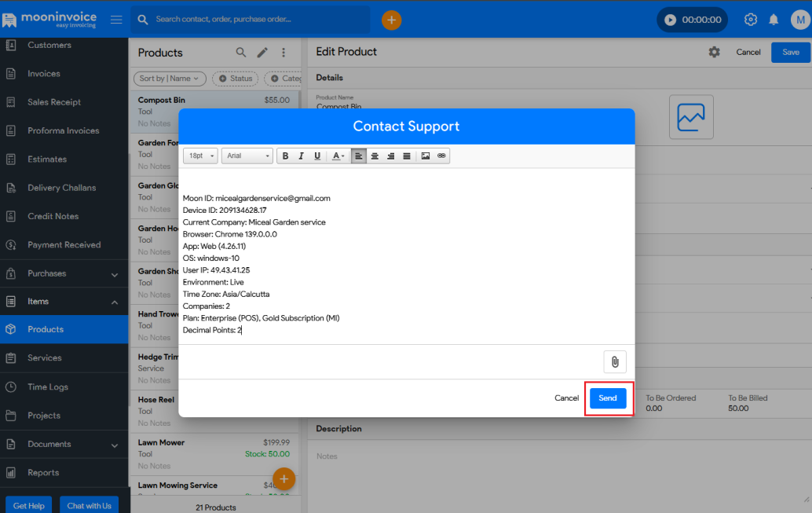Apply italic formatting in the editor
This screenshot has height=513, width=812.
click(x=301, y=156)
